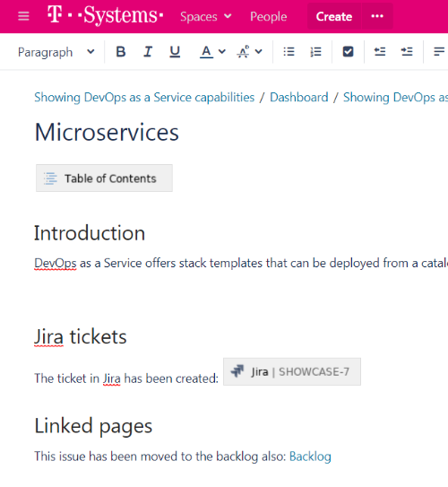Insert a task list checkbox
Viewport: 448px width, 487px height.
348,51
